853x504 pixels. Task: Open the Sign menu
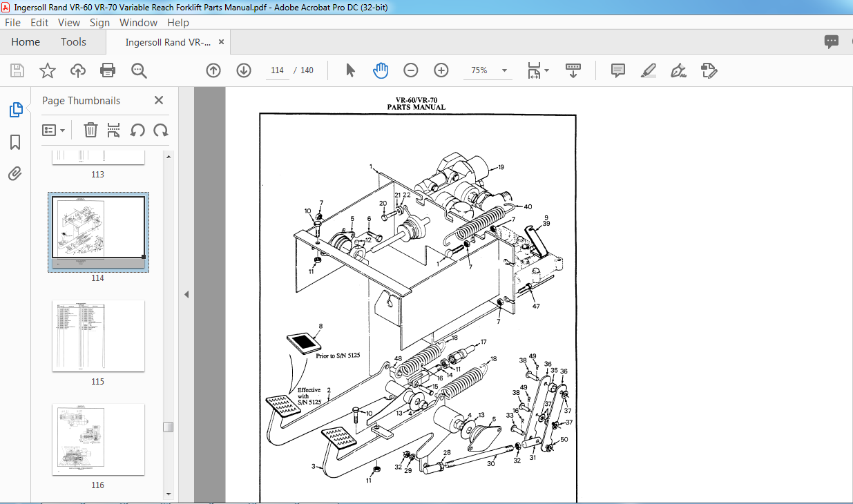tap(99, 22)
